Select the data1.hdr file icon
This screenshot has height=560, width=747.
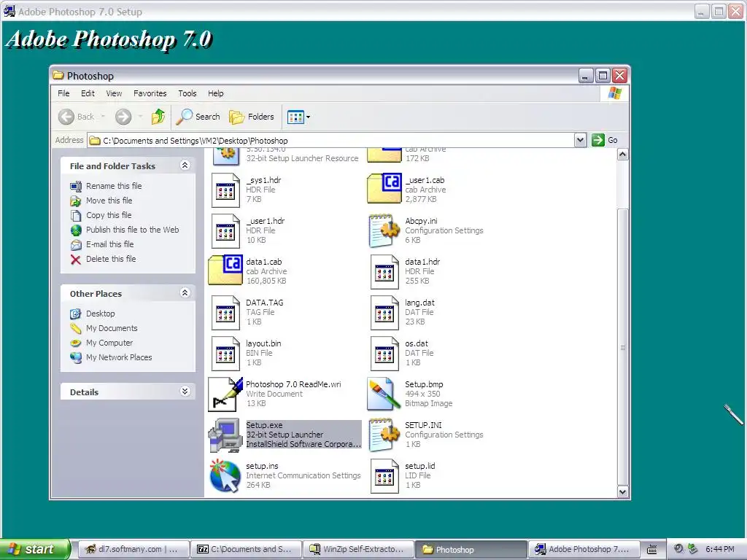point(384,272)
